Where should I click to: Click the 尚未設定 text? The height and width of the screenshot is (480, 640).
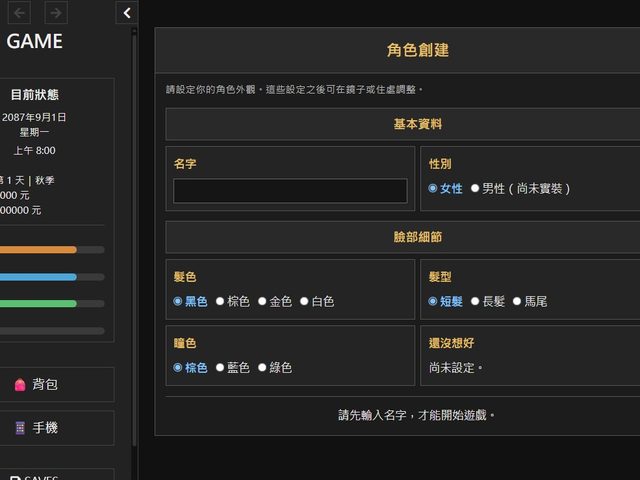[456, 368]
